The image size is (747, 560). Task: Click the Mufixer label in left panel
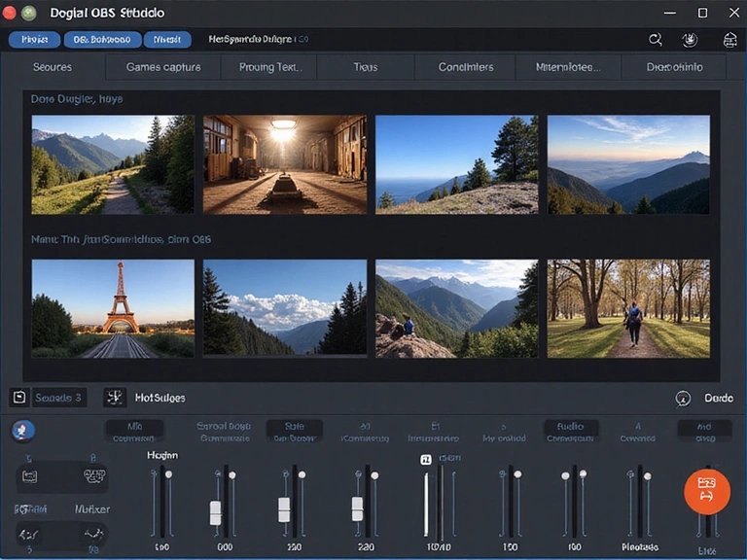coord(92,509)
